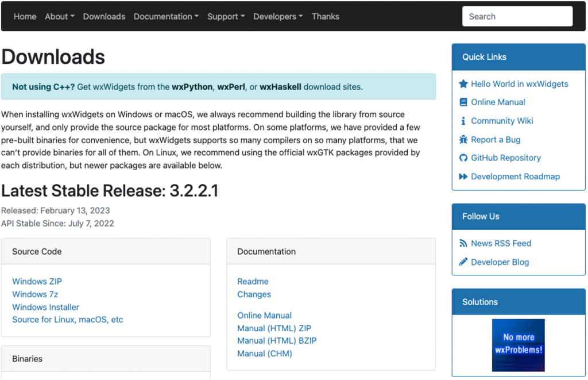Click the fast-forward icon beside Development Roadmap
Image resolution: width=588 pixels, height=380 pixels.
pyautogui.click(x=463, y=176)
